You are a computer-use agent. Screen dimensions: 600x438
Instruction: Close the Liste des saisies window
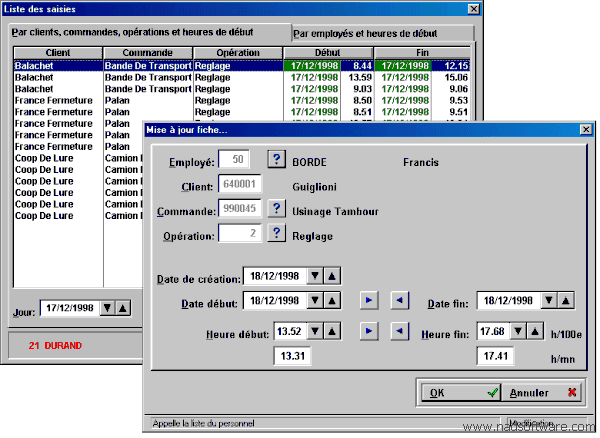(x=474, y=9)
